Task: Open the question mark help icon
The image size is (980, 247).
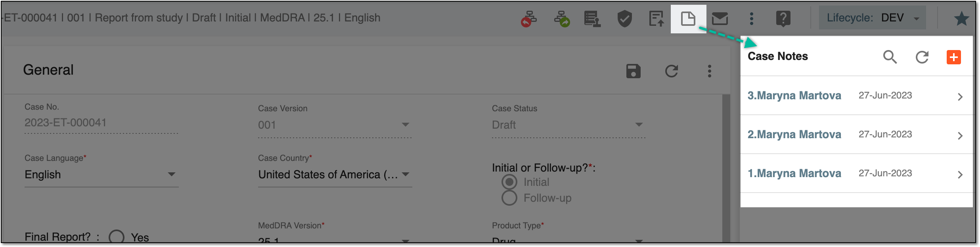Action: (783, 19)
